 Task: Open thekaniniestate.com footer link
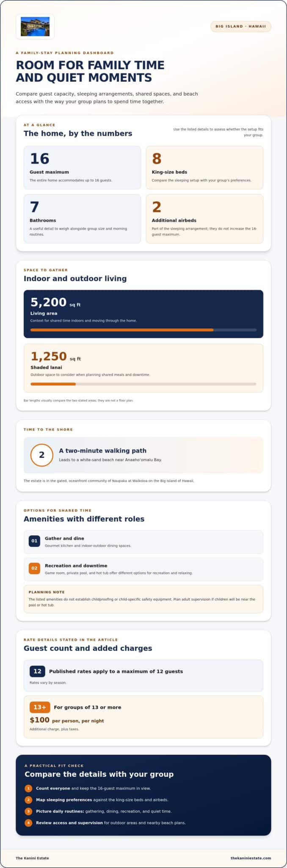click(x=251, y=858)
